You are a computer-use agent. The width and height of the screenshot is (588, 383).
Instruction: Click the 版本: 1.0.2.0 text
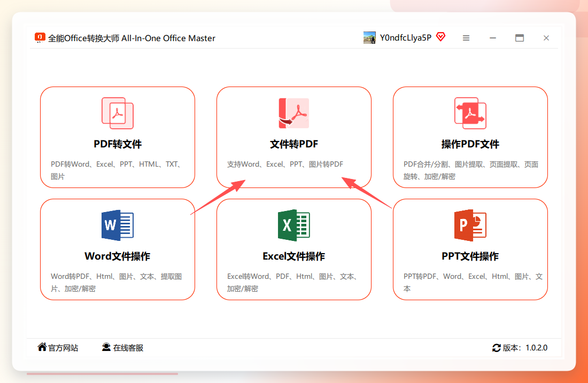click(525, 348)
